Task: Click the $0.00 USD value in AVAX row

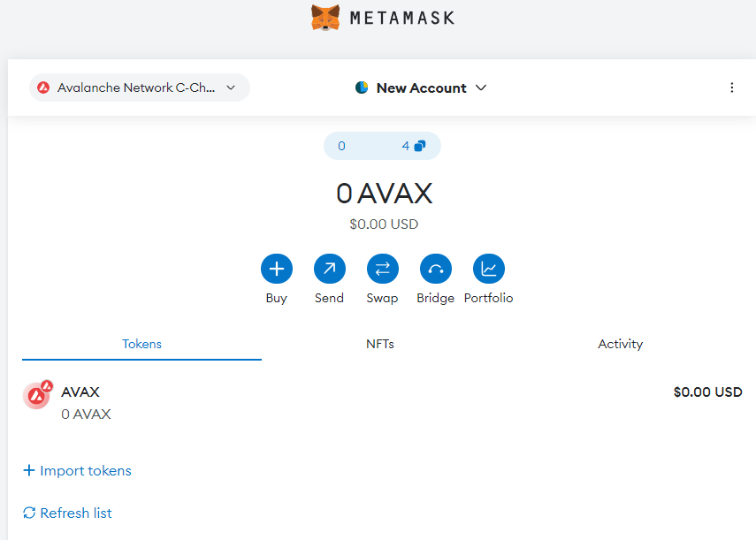Action: click(707, 392)
